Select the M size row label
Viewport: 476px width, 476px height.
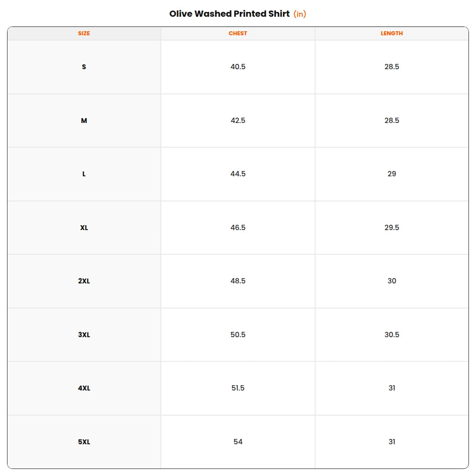click(x=84, y=120)
